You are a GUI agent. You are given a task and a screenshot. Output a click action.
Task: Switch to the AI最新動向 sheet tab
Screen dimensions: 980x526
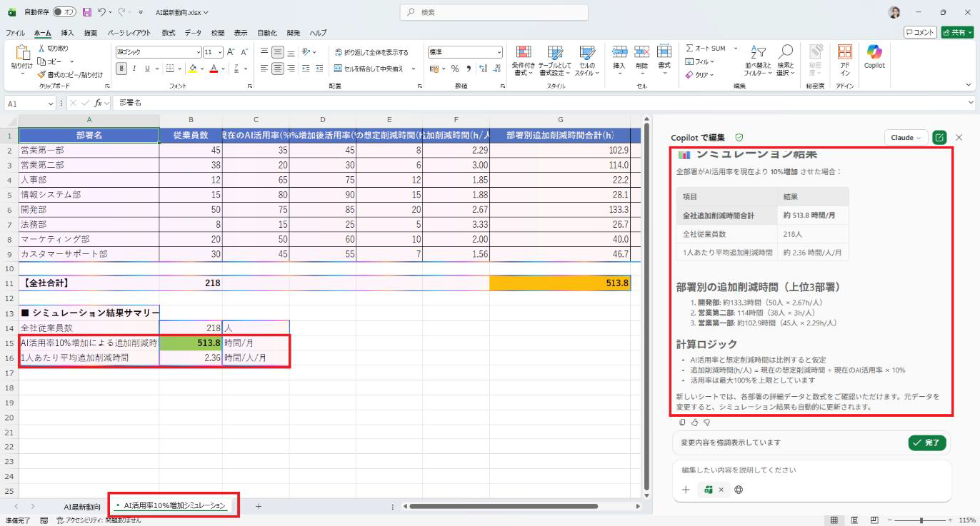pyautogui.click(x=82, y=506)
